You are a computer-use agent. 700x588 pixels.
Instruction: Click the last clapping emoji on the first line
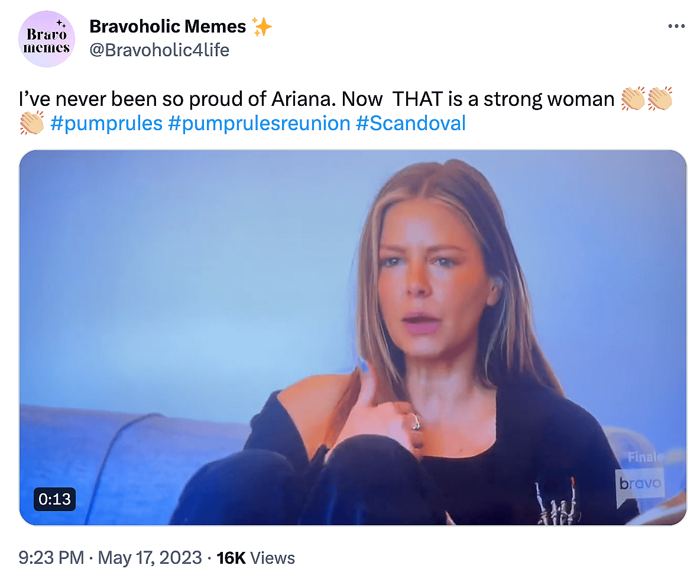click(x=660, y=99)
